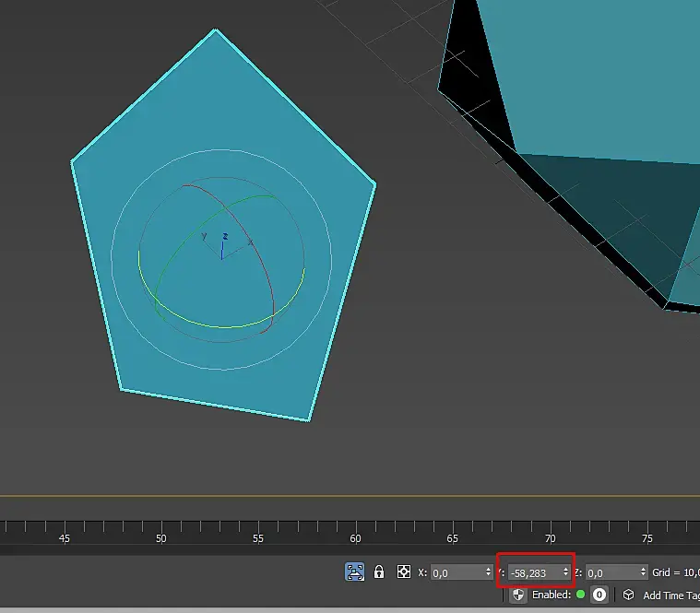700x613 pixels.
Task: Click into the X coordinate field
Action: pos(456,572)
